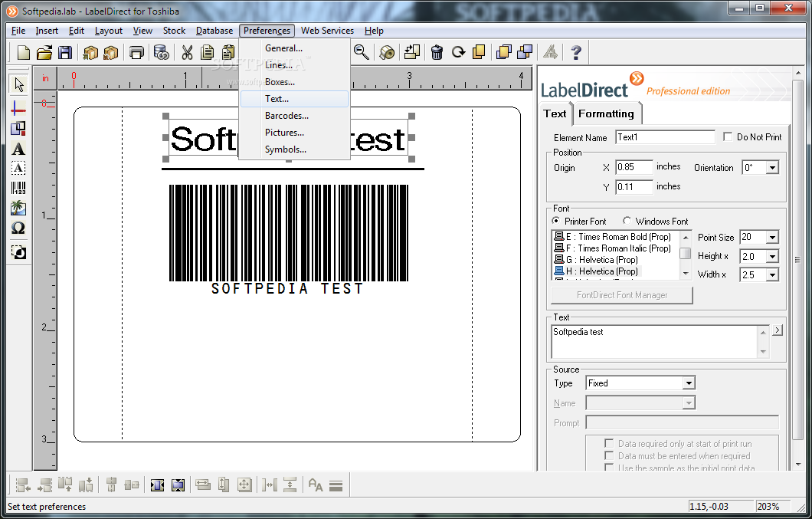The image size is (812, 519).
Task: Click the same-size move cross icon
Action: [244, 485]
